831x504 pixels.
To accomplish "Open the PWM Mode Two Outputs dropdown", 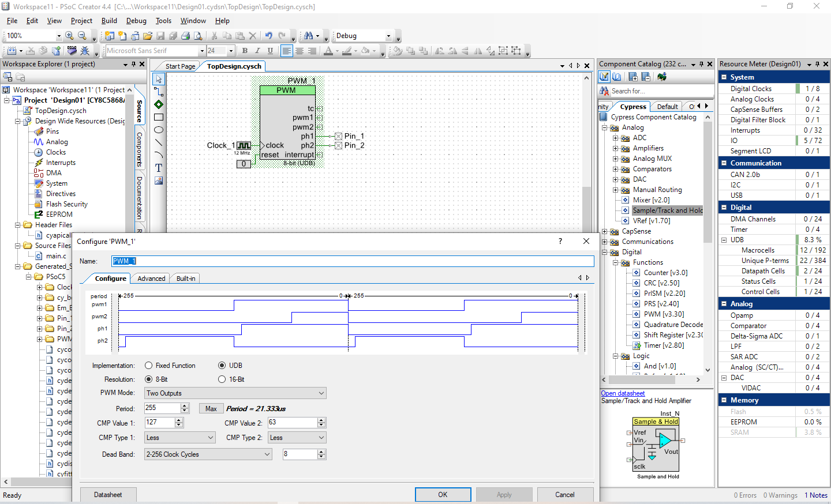I will point(235,393).
